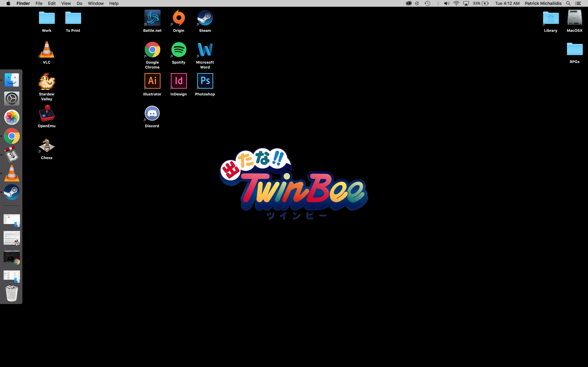
Task: Open the volume control in menu bar
Action: [x=447, y=3]
